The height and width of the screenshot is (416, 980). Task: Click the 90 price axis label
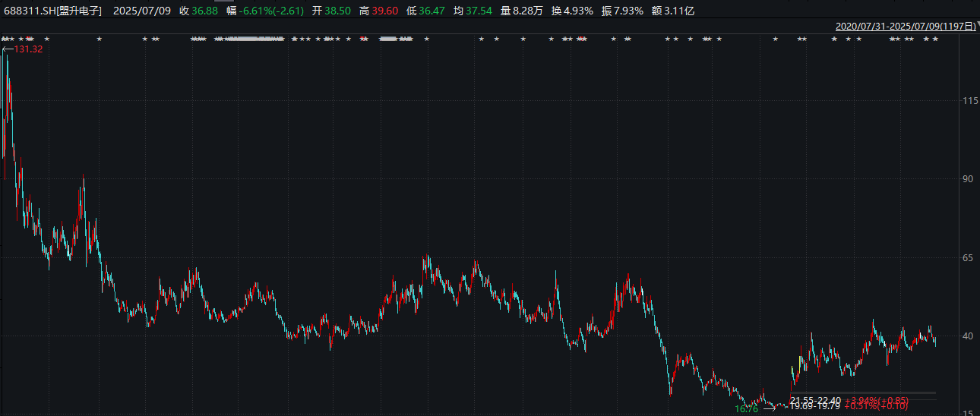969,179
